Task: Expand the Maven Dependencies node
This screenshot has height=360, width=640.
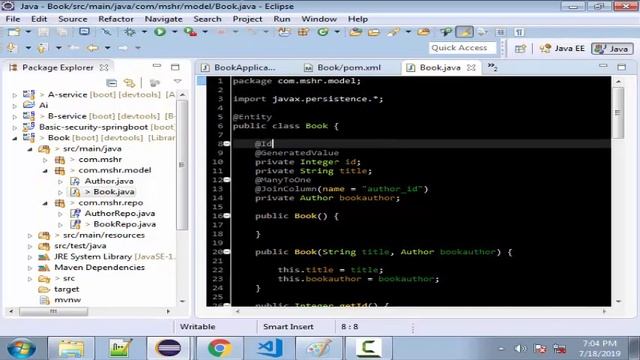Action: point(30,268)
